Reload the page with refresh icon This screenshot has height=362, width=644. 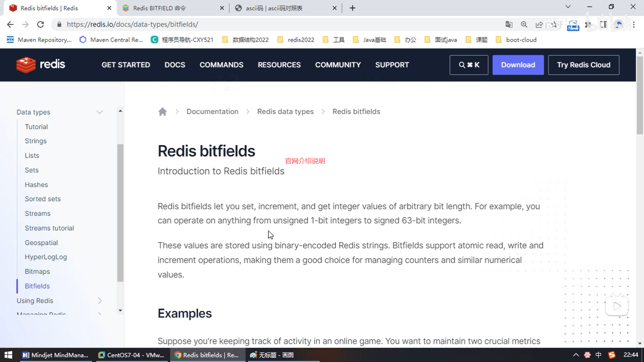pos(41,24)
